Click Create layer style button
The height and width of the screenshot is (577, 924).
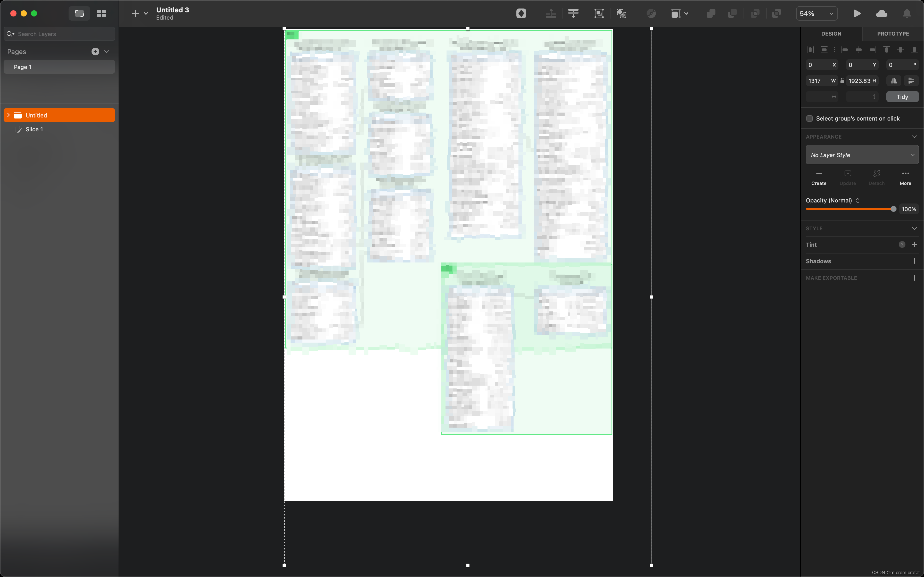click(819, 177)
